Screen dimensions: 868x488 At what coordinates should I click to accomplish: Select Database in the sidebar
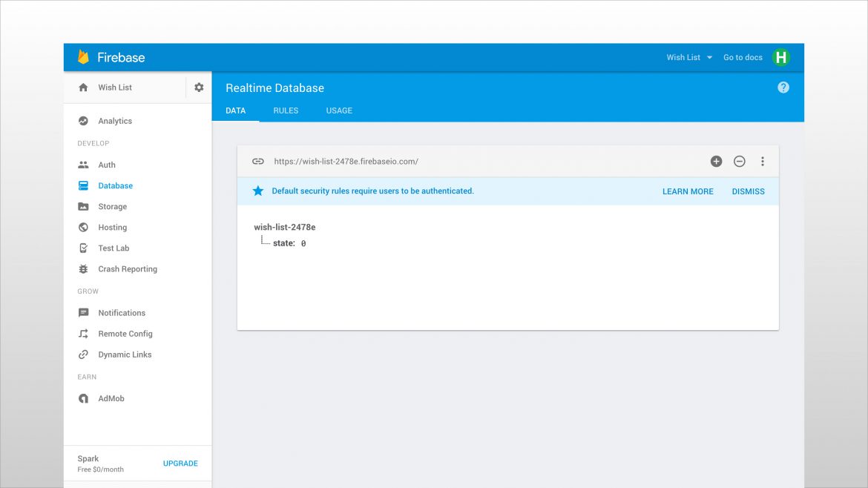115,186
